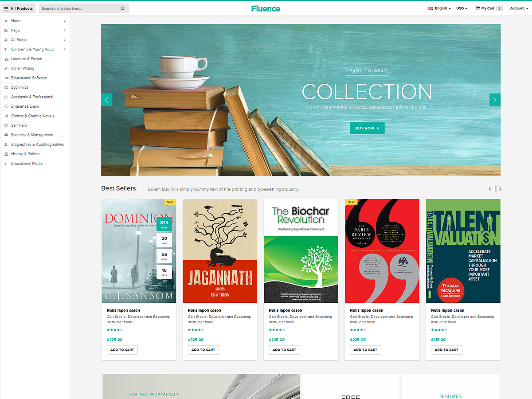Open the English language dropdown

[x=442, y=8]
